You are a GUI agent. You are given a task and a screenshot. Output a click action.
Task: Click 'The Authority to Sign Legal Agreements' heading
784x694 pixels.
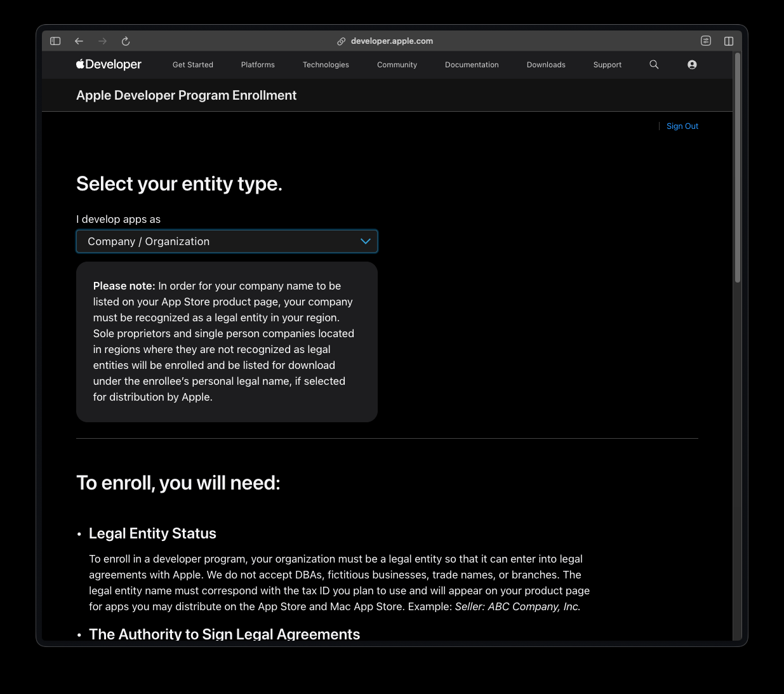click(224, 634)
